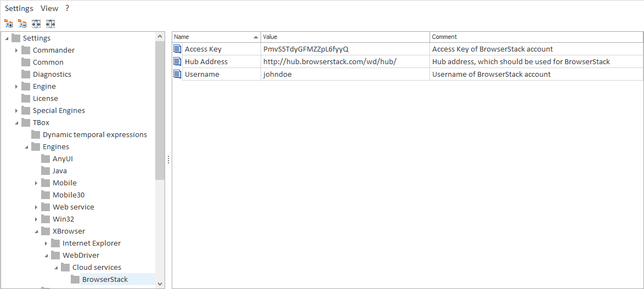Click the License folder icon

[26, 99]
